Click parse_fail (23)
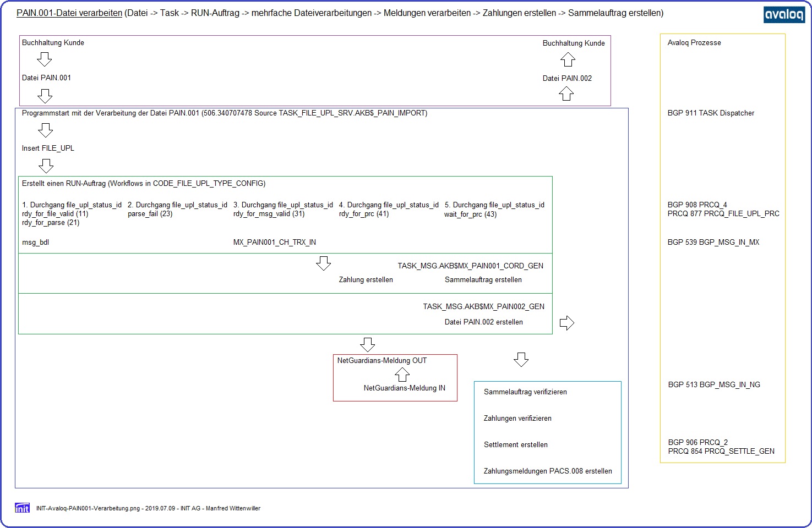The height and width of the screenshot is (528, 812). (x=150, y=213)
